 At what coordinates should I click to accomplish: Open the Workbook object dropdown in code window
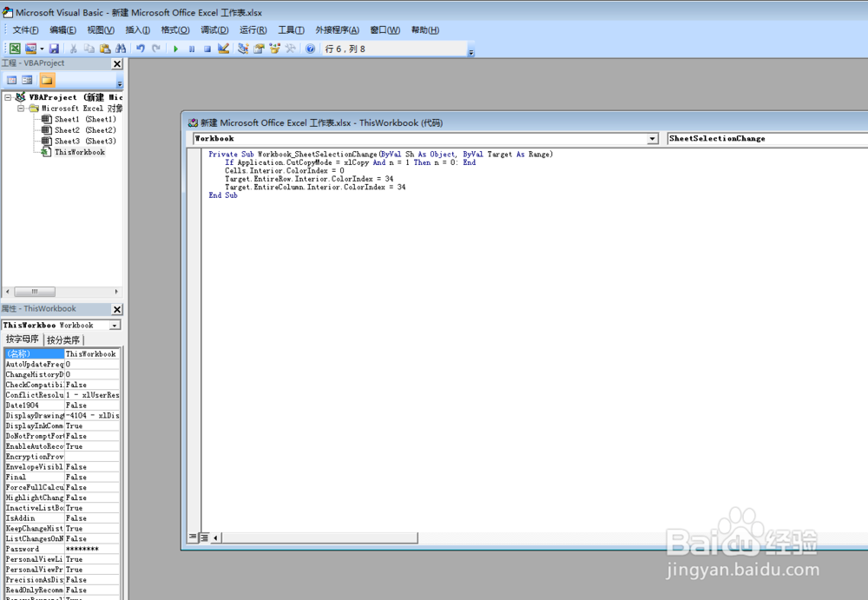[653, 139]
